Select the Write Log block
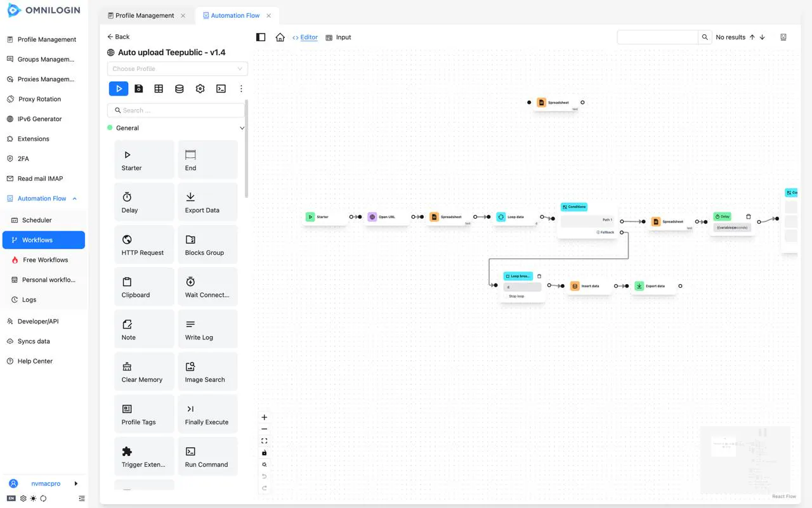 207,329
